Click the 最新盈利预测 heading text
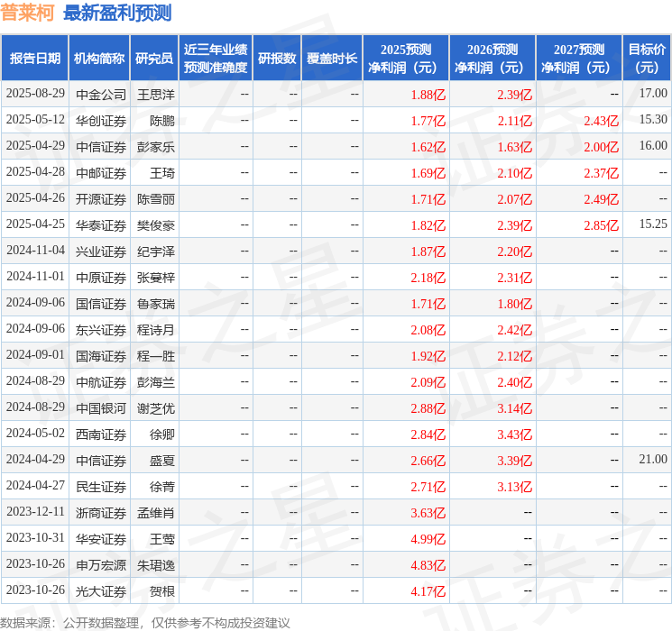672x631 pixels. click(x=117, y=13)
